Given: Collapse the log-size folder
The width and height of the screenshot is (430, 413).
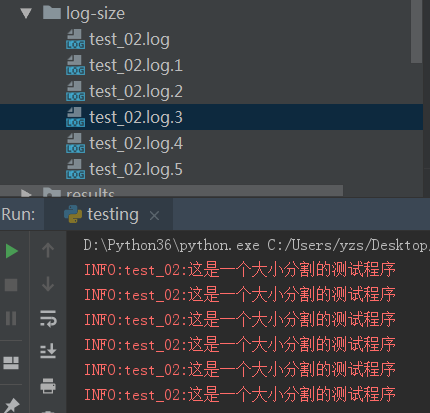Looking at the screenshot, I should coord(26,13).
